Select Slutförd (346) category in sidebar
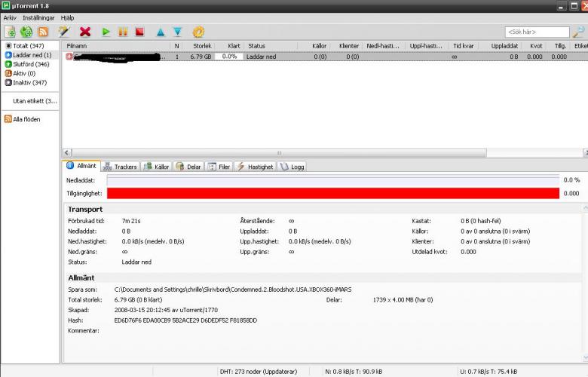Image resolution: width=588 pixels, height=377 pixels. pos(31,64)
